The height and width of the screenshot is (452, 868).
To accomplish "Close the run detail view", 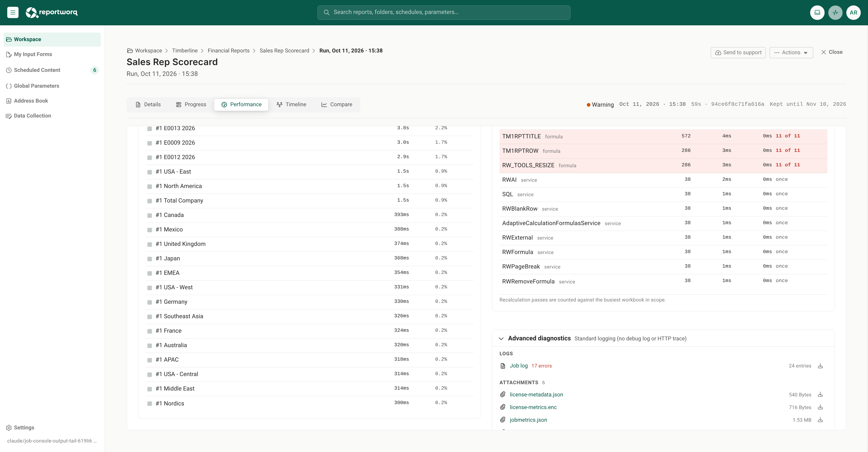I will pyautogui.click(x=832, y=52).
